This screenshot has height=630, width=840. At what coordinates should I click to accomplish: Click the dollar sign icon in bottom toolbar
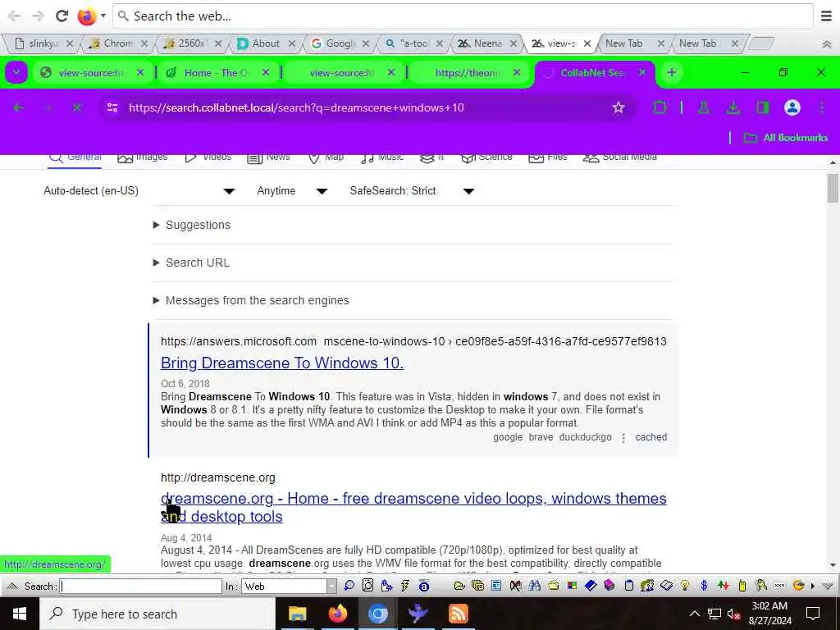point(704,586)
